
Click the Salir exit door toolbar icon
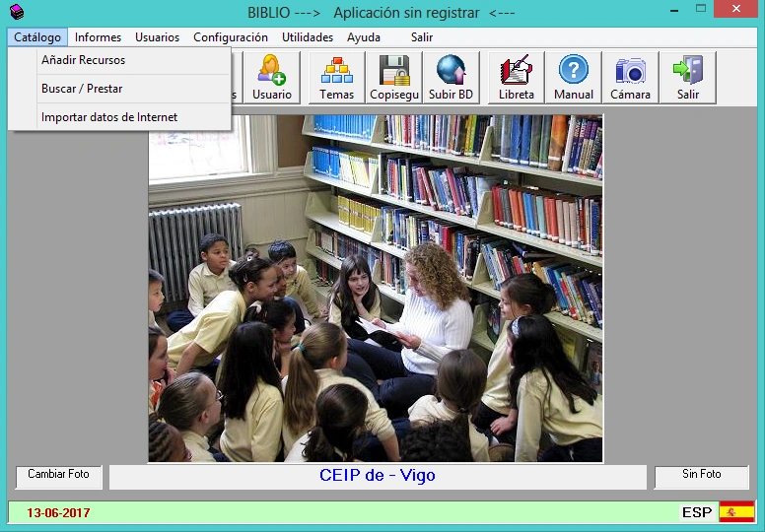coord(688,78)
